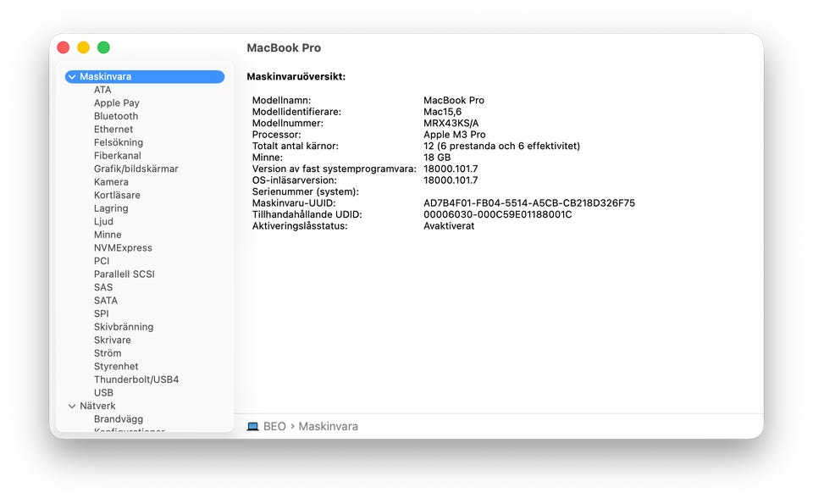
Task: Click the OS-inläsarversion label
Action: click(x=295, y=180)
